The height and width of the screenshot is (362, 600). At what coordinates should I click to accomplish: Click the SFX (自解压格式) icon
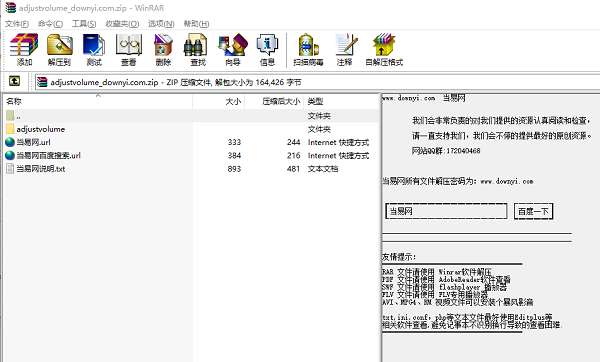click(x=384, y=50)
